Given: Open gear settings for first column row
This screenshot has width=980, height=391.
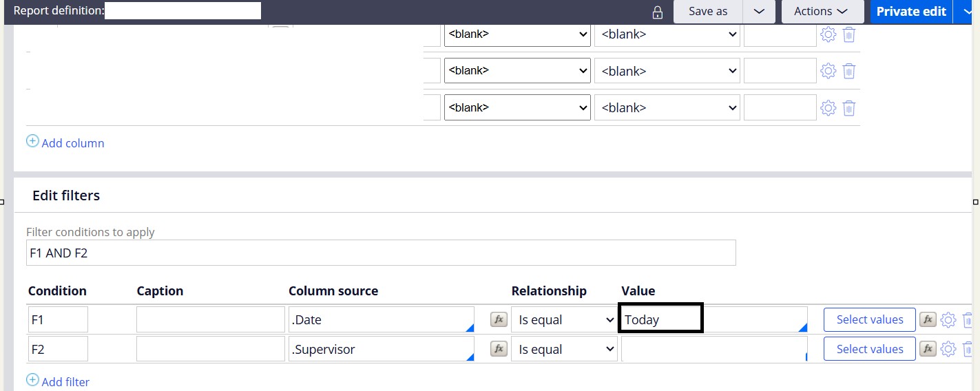Looking at the screenshot, I should (x=828, y=34).
